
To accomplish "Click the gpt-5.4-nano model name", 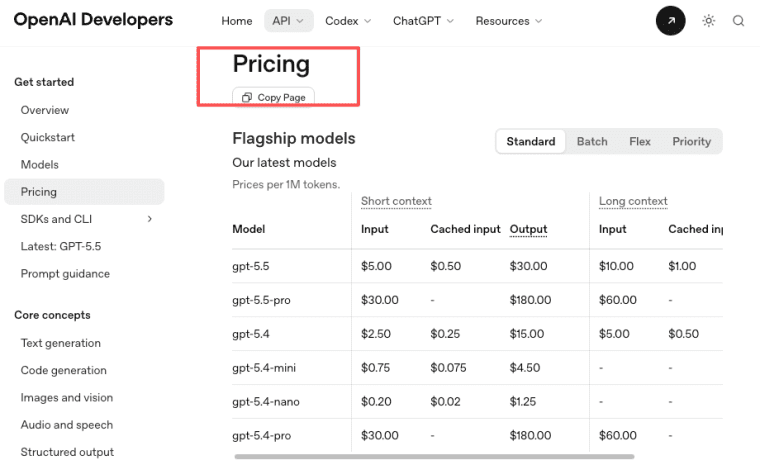I will 266,402.
